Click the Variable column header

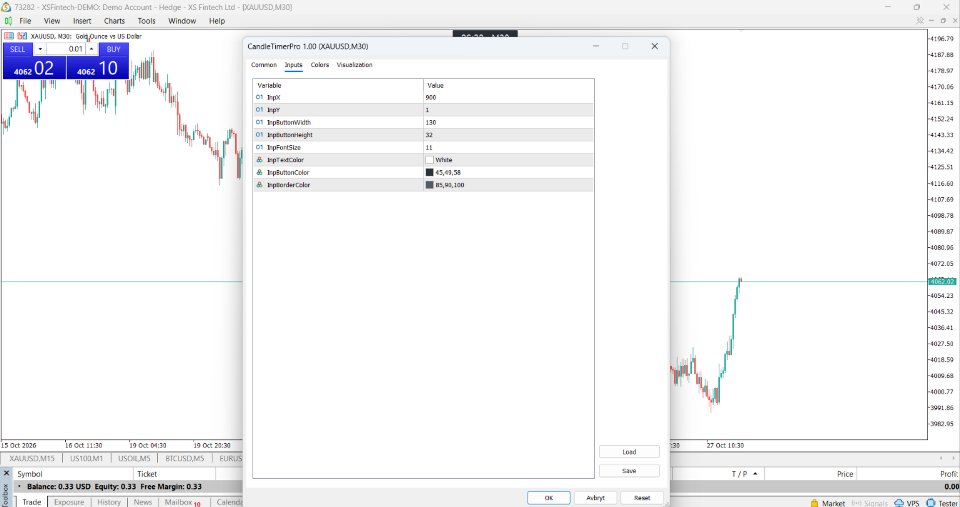pos(338,85)
